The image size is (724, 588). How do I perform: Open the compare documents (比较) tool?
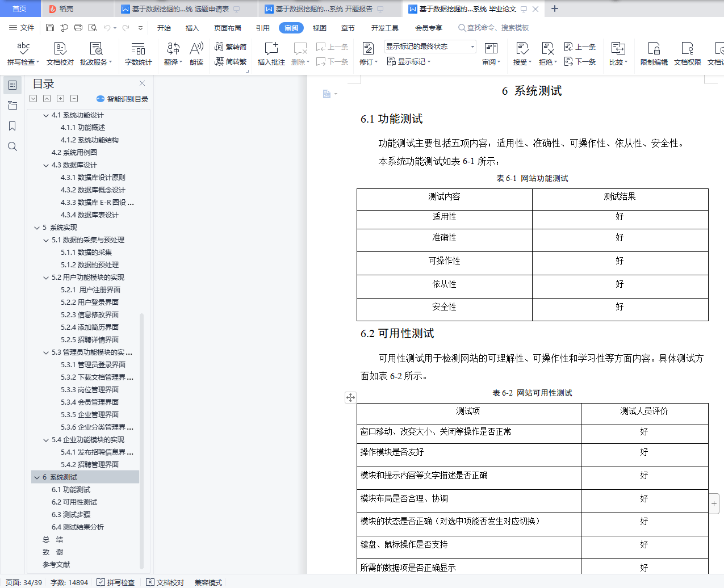point(618,54)
